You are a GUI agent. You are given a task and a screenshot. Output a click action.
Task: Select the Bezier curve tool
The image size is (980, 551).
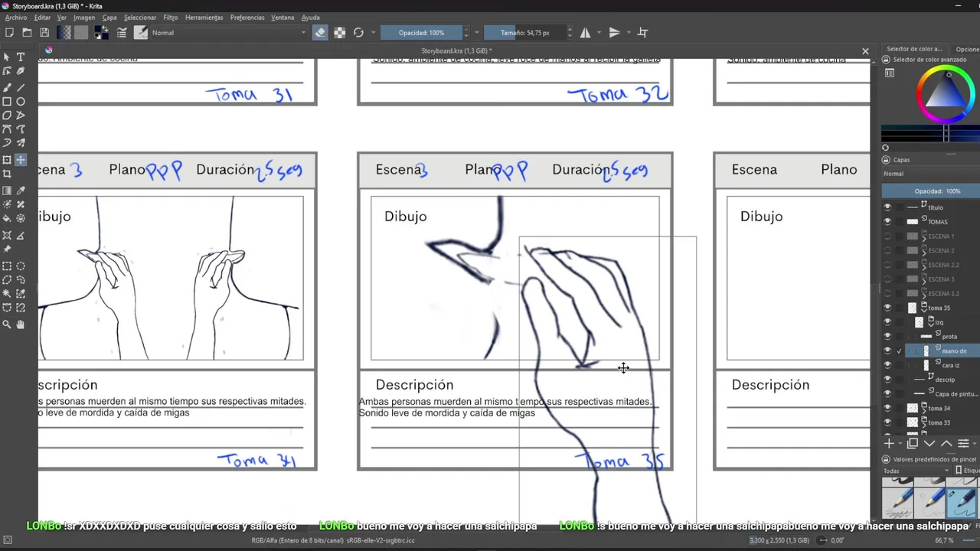pyautogui.click(x=7, y=129)
